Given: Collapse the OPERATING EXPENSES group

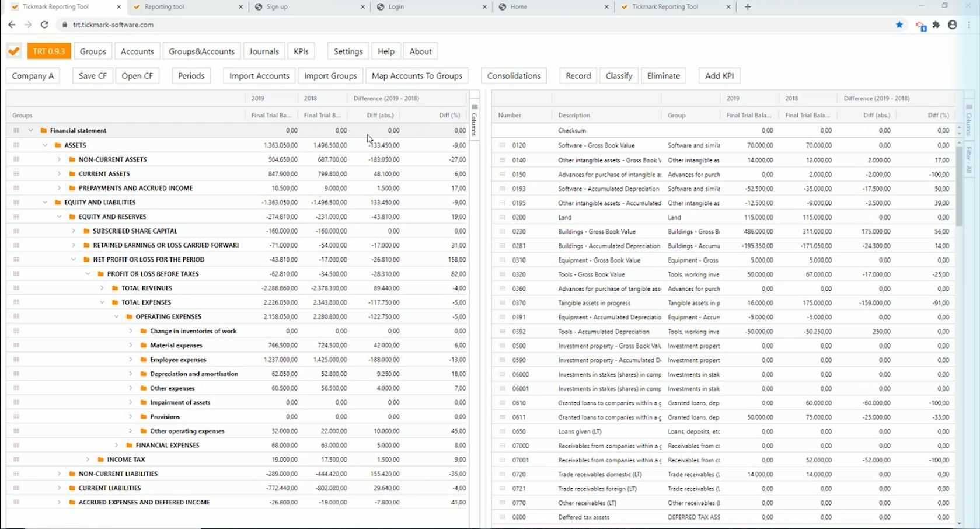Looking at the screenshot, I should point(116,316).
